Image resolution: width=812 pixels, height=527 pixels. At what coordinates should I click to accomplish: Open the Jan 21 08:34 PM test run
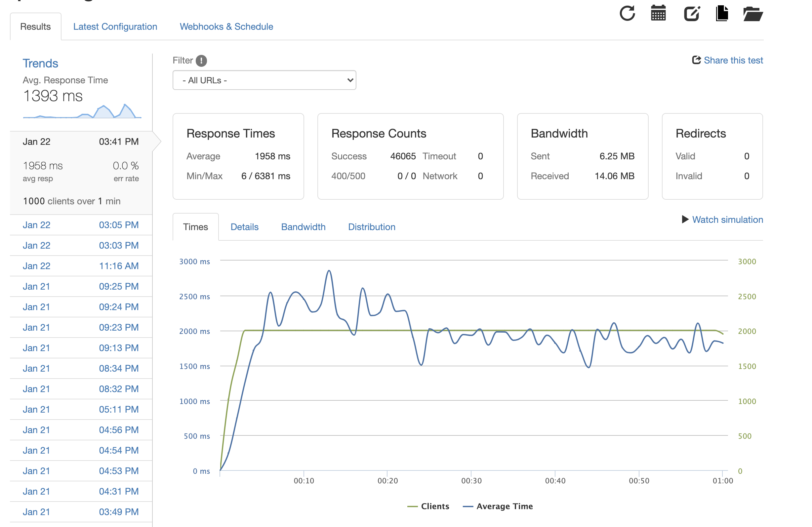81,368
